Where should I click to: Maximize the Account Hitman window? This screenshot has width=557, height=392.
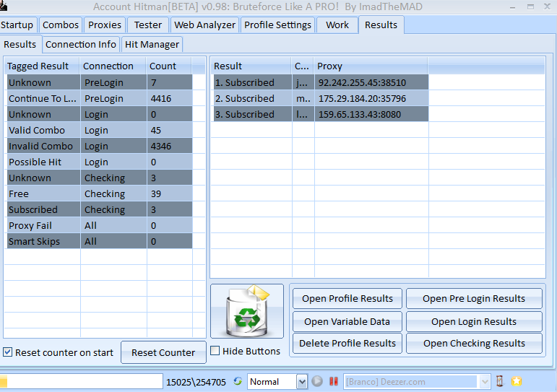click(530, 6)
